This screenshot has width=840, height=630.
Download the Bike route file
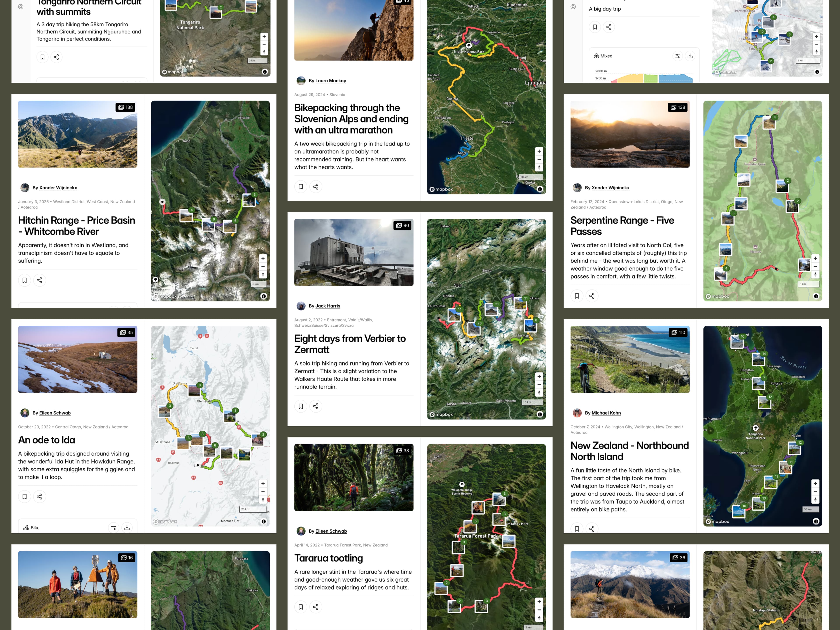point(127,527)
